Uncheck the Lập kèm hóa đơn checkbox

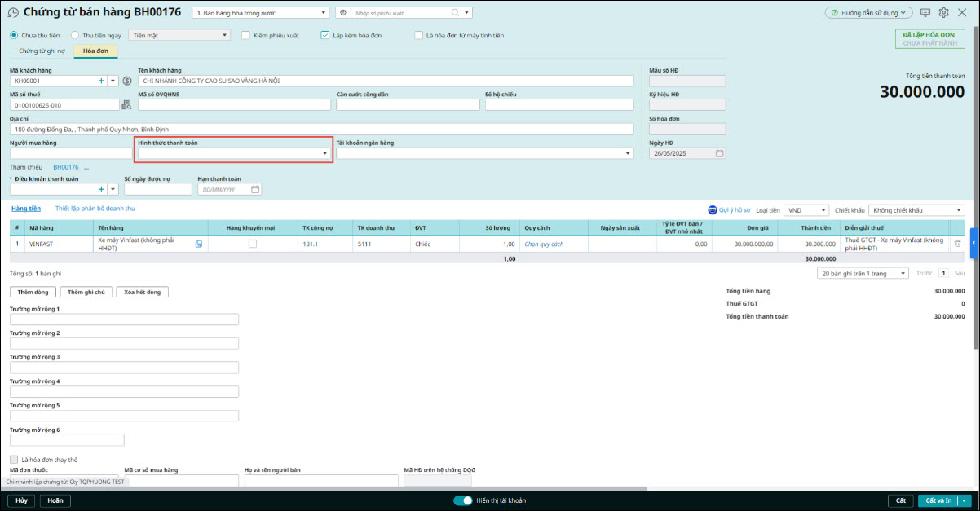pyautogui.click(x=324, y=36)
